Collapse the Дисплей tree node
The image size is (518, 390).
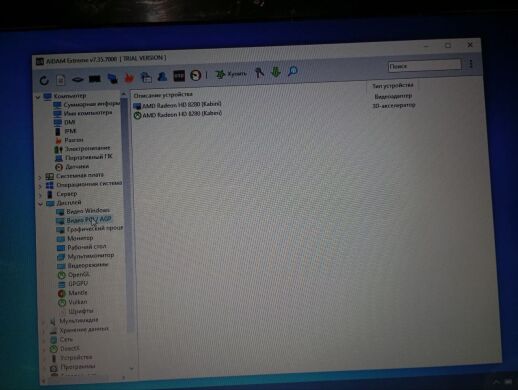click(x=40, y=204)
